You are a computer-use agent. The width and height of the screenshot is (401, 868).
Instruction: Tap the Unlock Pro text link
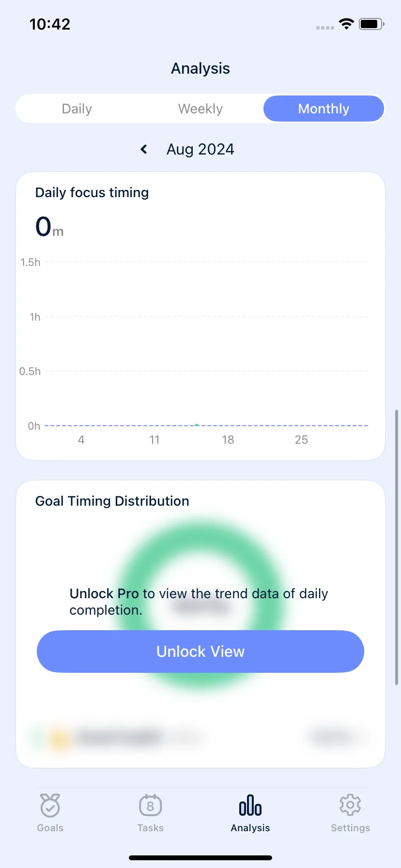click(104, 593)
